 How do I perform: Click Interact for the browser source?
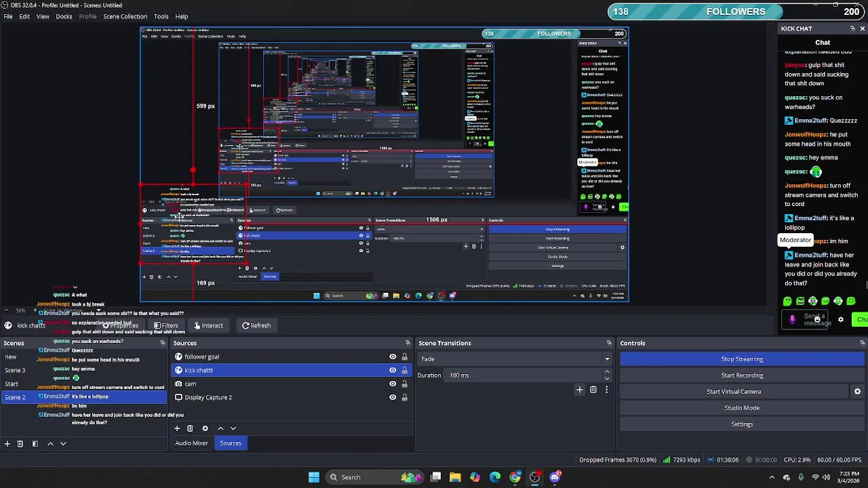tap(208, 325)
